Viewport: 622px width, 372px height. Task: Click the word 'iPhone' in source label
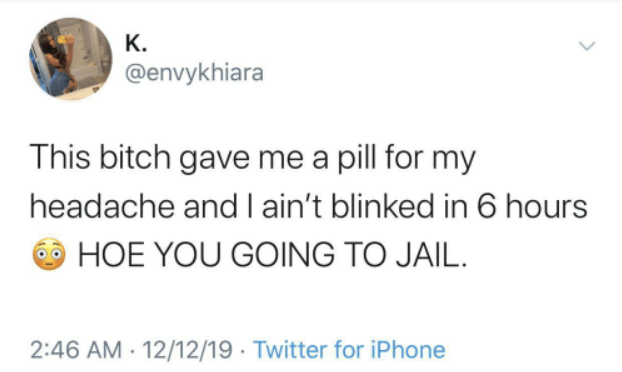408,350
